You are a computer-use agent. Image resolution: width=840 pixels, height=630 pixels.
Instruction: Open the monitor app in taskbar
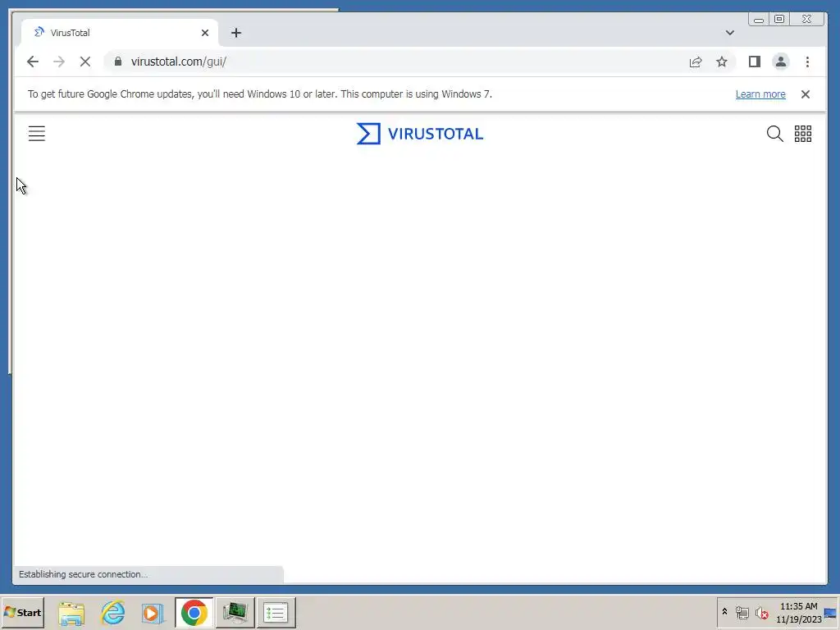235,612
